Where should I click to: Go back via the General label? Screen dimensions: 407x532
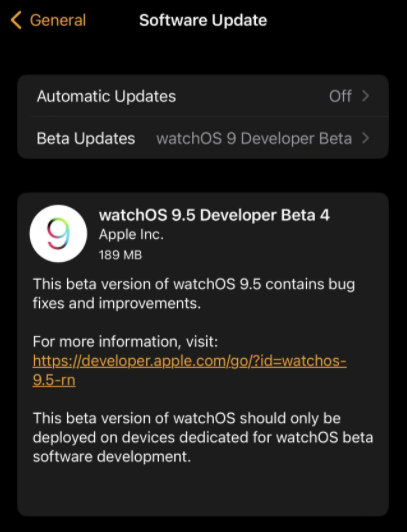[58, 20]
